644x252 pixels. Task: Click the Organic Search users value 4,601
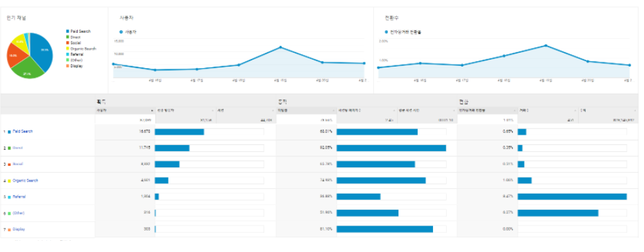145,180
